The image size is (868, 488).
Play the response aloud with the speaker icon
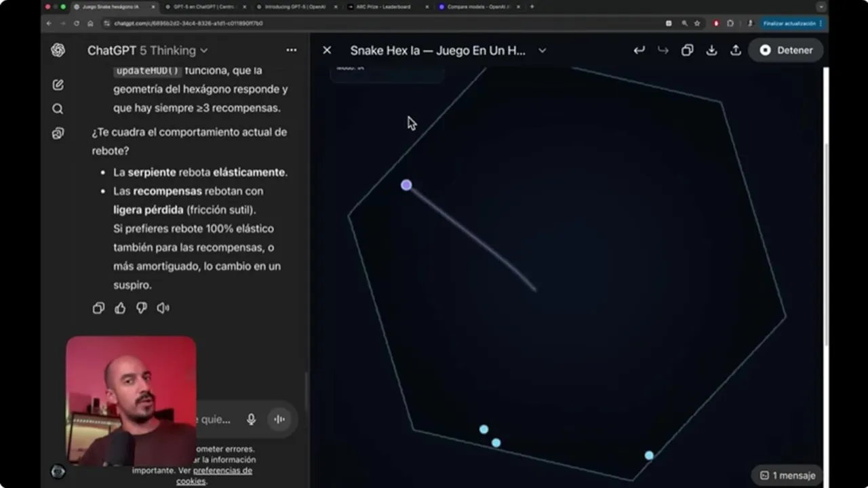(163, 308)
